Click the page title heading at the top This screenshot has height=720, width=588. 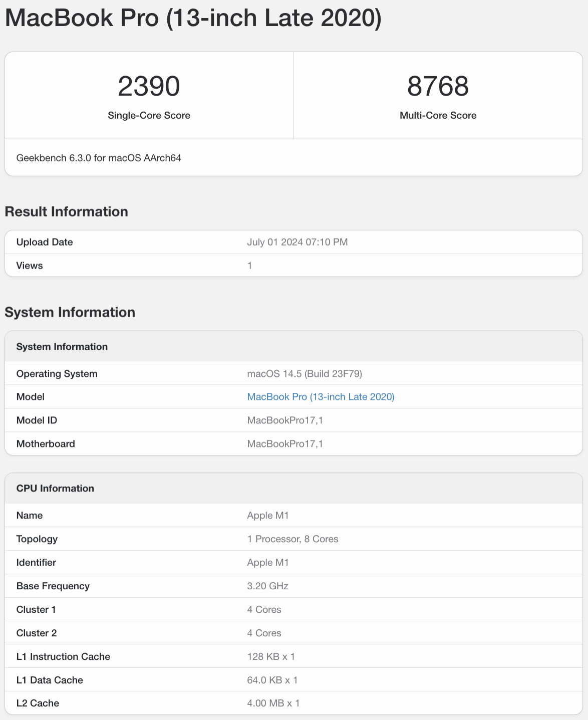pos(193,19)
